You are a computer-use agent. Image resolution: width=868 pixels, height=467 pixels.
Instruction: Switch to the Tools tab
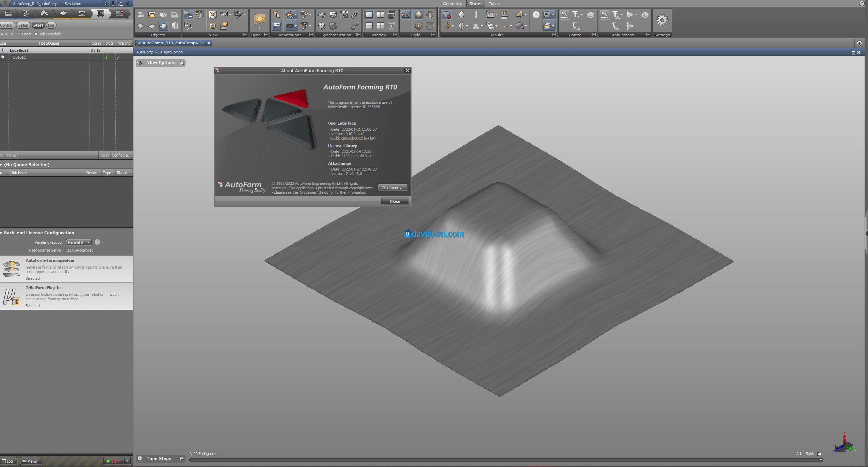point(494,4)
